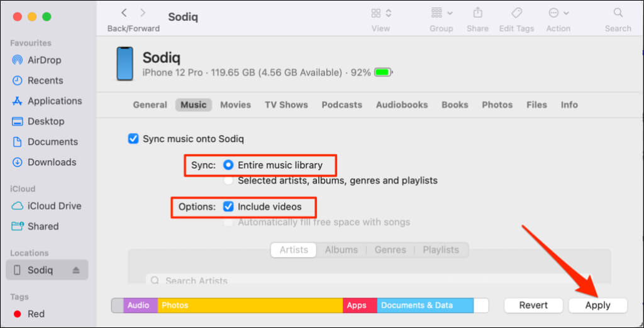The width and height of the screenshot is (644, 328).
Task: Open Applications in the sidebar
Action: (x=47, y=101)
